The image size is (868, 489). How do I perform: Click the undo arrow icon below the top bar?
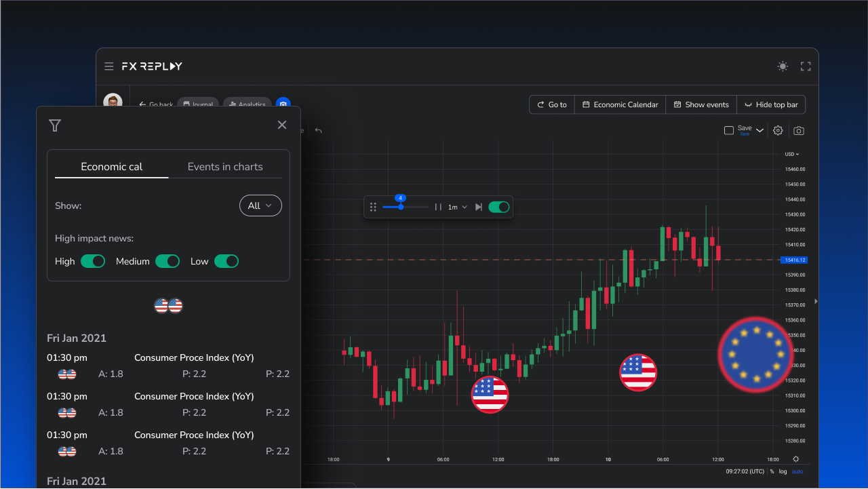318,130
